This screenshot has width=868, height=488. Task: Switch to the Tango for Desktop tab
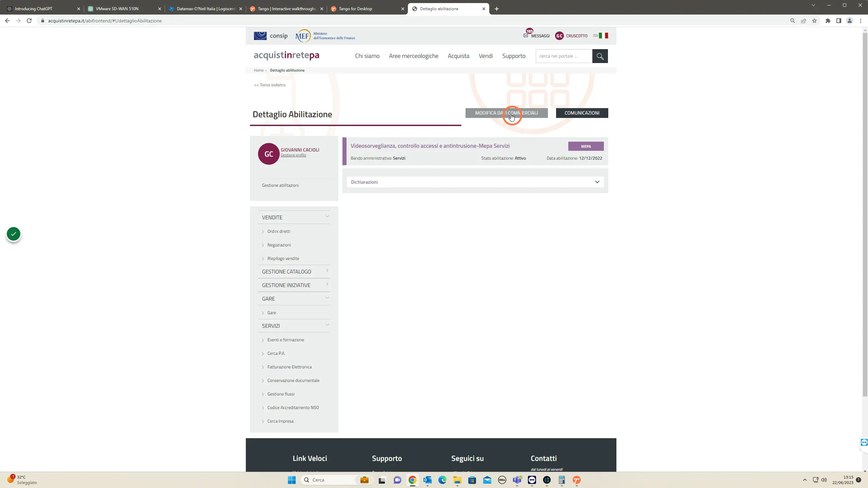[368, 9]
